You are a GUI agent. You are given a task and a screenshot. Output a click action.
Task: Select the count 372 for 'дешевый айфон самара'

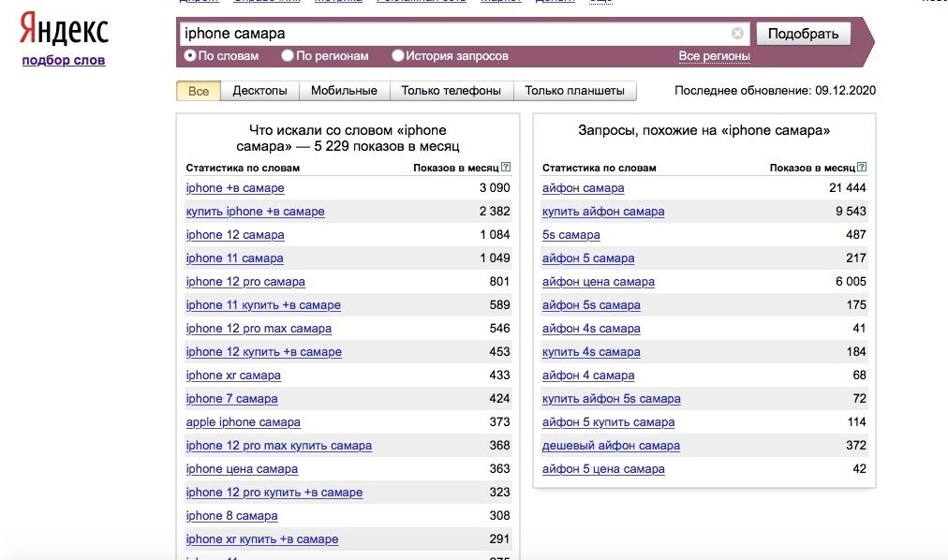coord(856,446)
